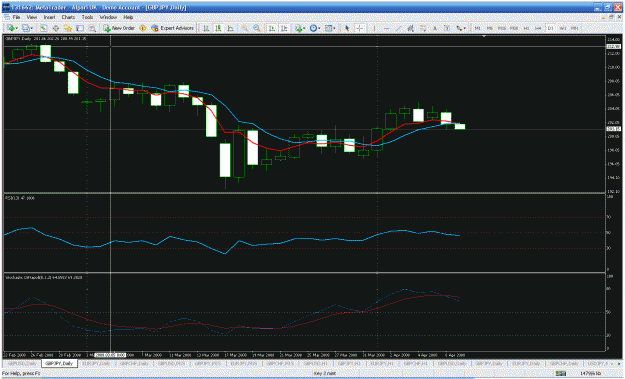Toggle Expert Advisors button

[172, 28]
